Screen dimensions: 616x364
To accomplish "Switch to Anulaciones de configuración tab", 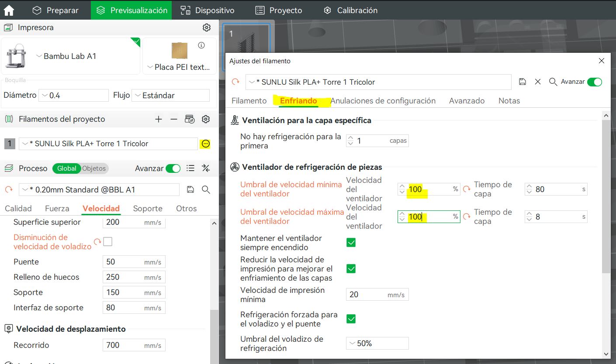I will click(383, 101).
